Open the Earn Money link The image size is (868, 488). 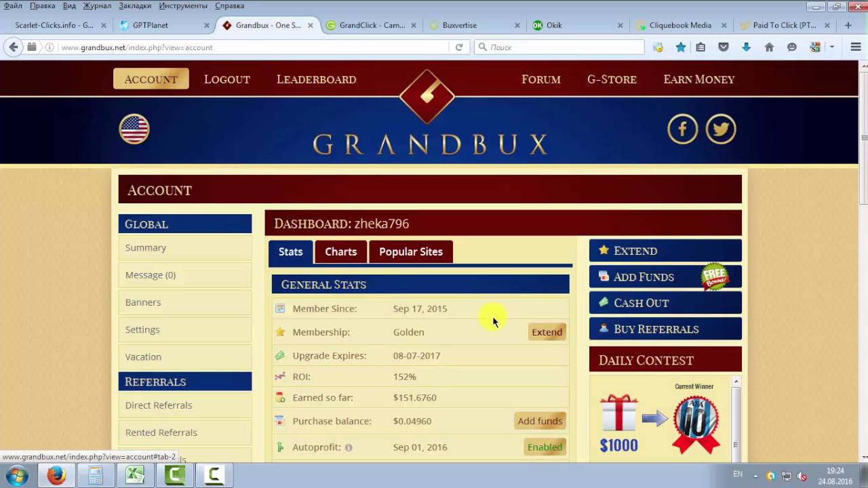click(x=698, y=79)
